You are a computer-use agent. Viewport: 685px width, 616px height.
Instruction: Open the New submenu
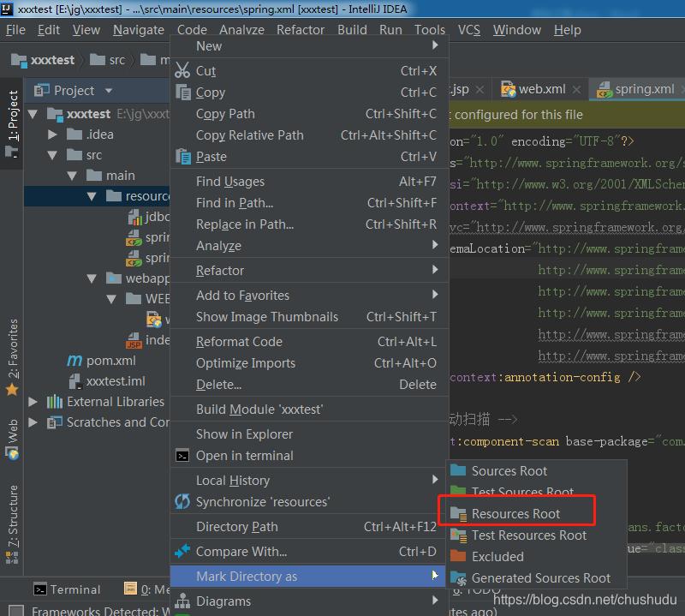coord(309,46)
